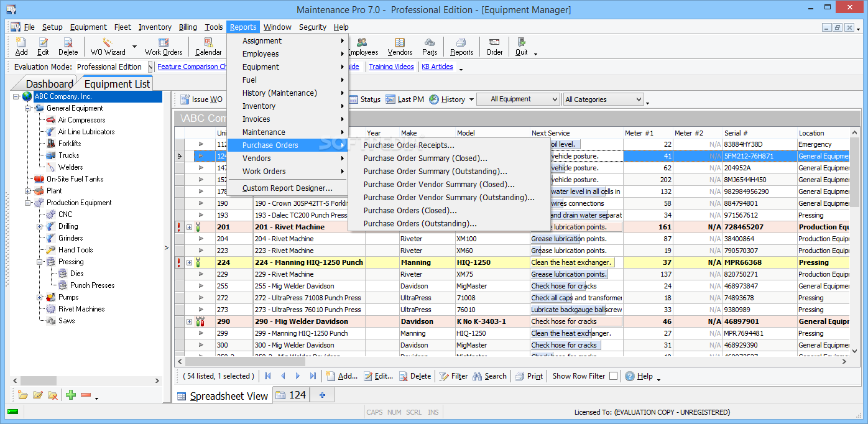The width and height of the screenshot is (868, 424).
Task: Click the Add... button in bottom bar
Action: (341, 376)
